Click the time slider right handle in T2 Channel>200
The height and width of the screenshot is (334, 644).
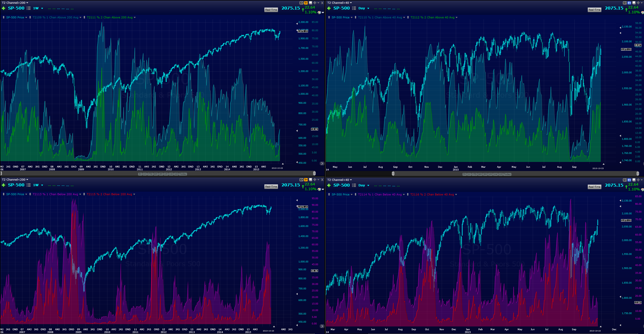(x=314, y=173)
